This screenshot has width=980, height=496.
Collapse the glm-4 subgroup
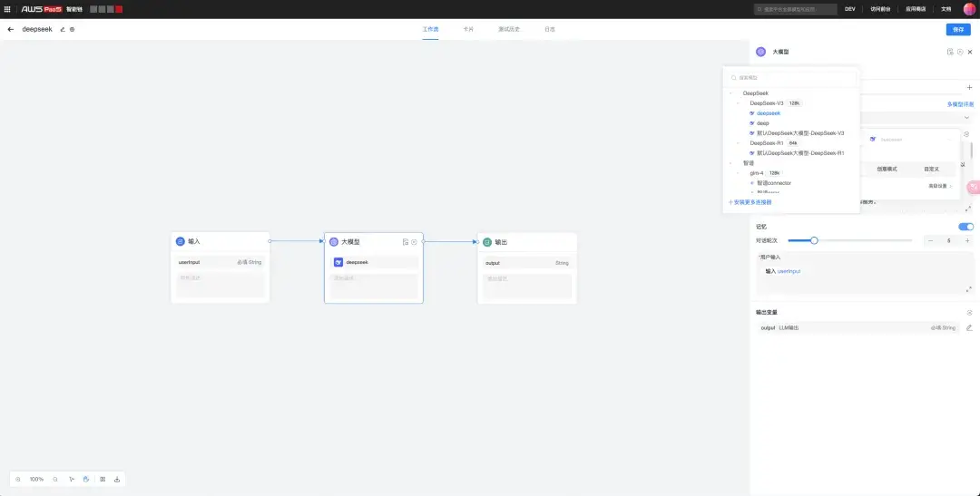[738, 173]
